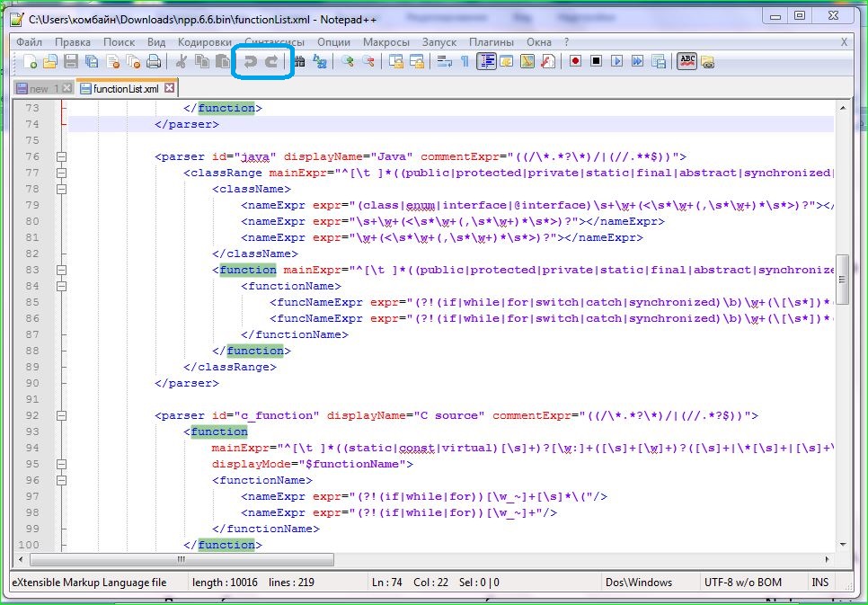This screenshot has width=868, height=605.
Task: Click the Redo arrow icon
Action: 271,61
